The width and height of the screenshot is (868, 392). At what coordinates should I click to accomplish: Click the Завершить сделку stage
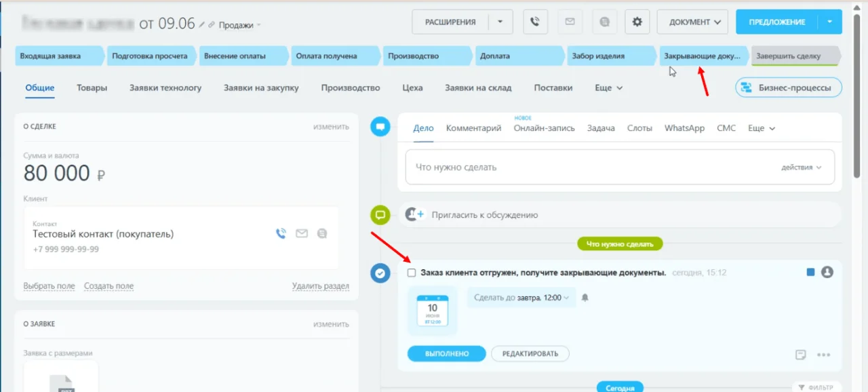[x=796, y=56]
